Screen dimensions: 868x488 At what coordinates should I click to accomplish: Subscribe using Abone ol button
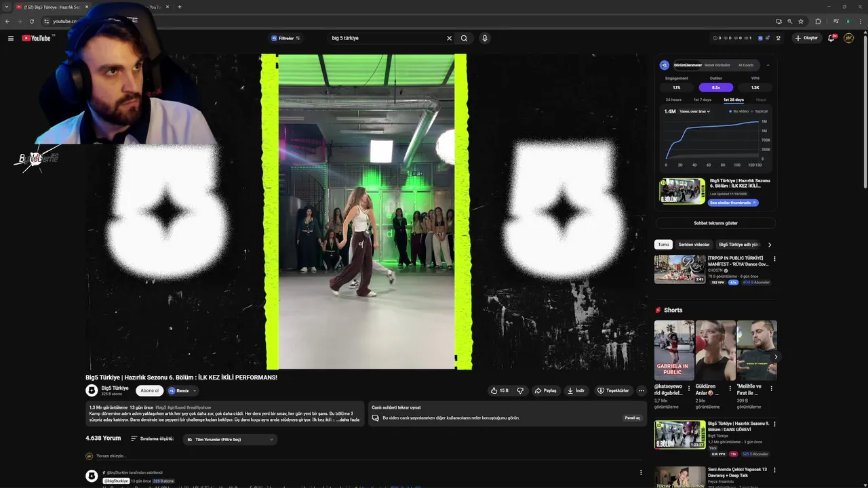149,390
